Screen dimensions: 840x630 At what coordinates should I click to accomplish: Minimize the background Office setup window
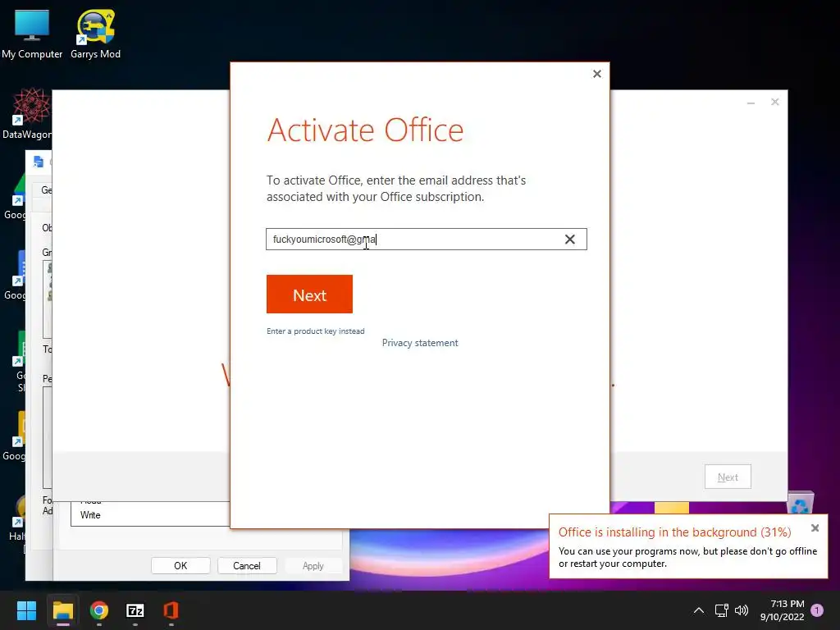tap(751, 103)
